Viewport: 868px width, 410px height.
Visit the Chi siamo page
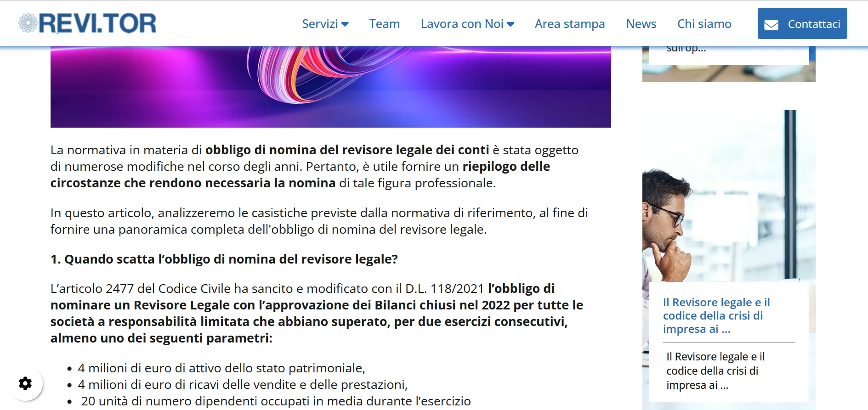pyautogui.click(x=704, y=24)
